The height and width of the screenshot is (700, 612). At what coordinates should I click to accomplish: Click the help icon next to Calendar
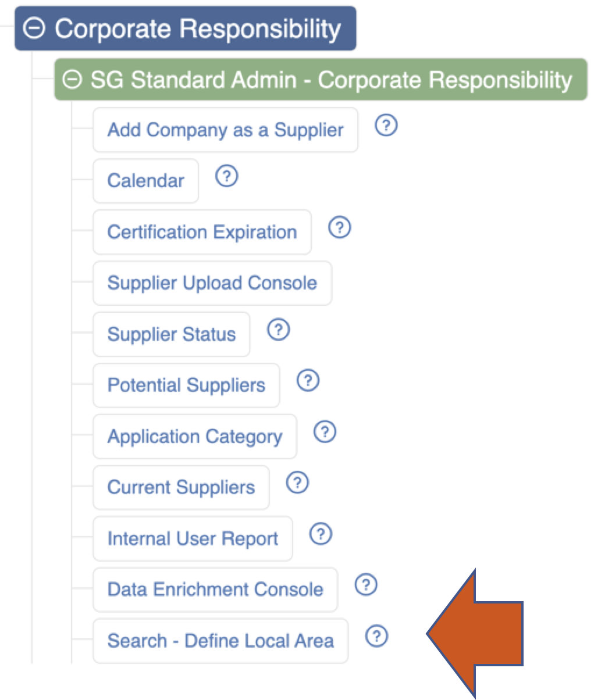click(226, 176)
